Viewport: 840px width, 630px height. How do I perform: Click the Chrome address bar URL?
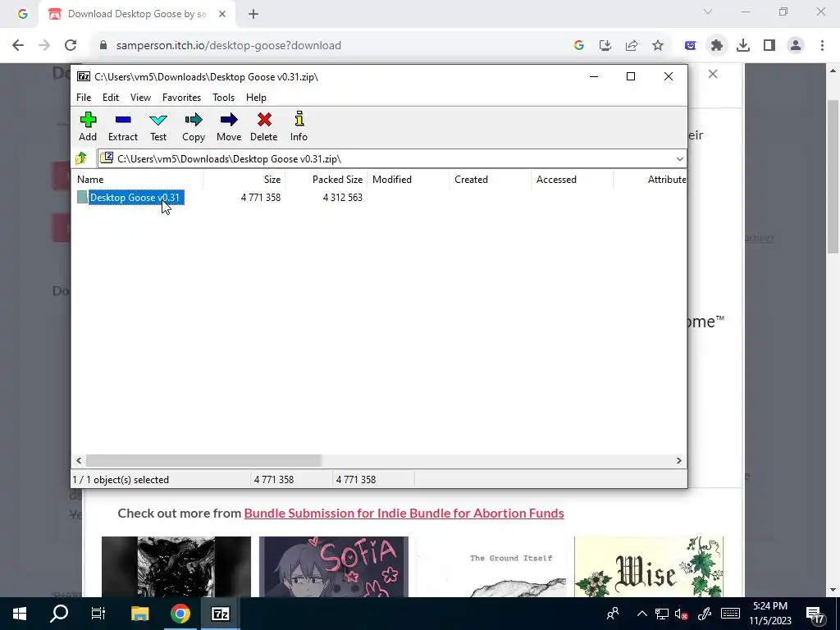(229, 46)
